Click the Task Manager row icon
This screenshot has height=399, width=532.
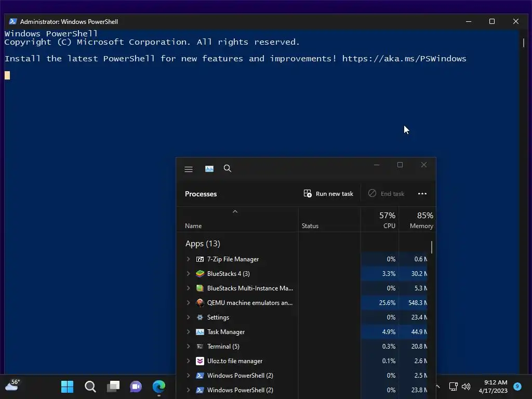coord(200,332)
